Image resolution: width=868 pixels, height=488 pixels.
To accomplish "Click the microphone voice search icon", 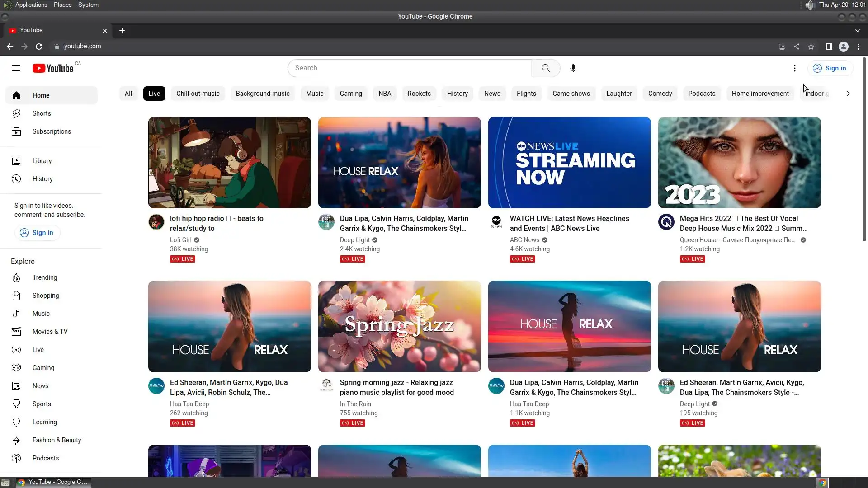I will point(573,68).
